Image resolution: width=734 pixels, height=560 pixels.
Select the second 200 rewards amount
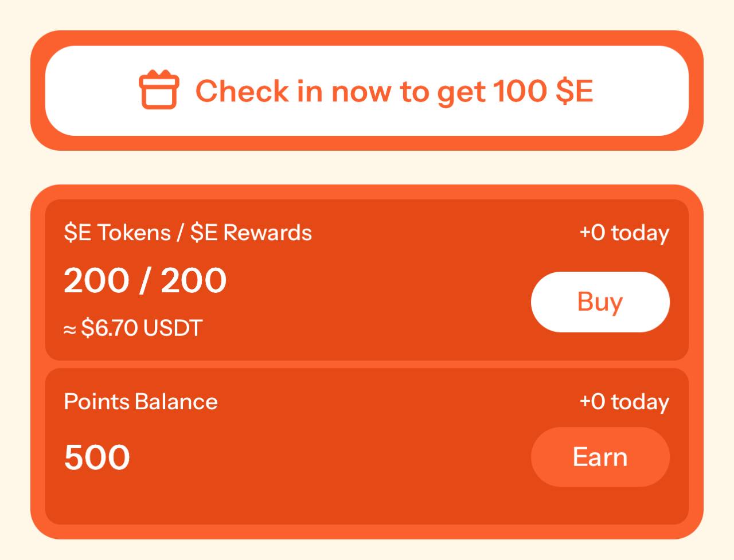193,281
